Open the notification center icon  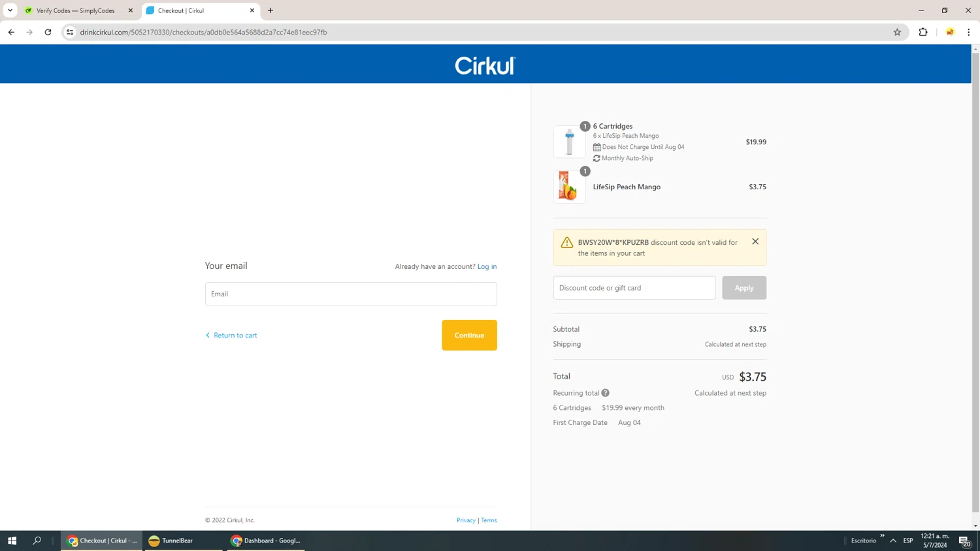(964, 541)
